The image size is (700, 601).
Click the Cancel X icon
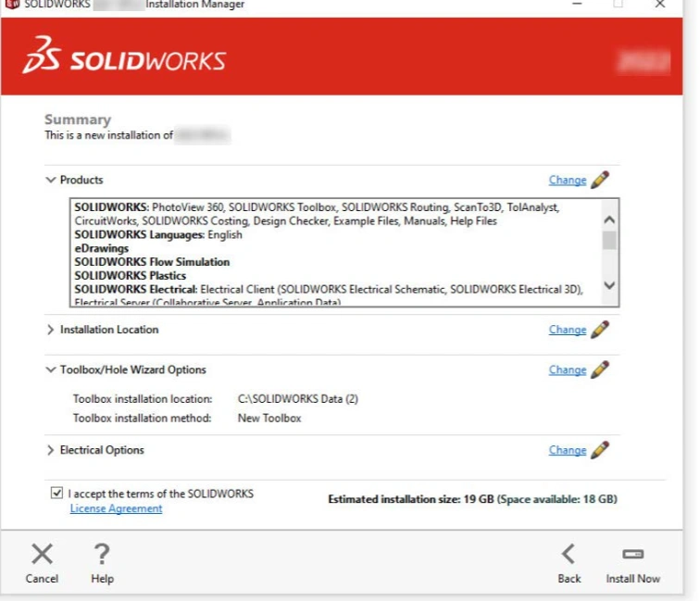[42, 554]
